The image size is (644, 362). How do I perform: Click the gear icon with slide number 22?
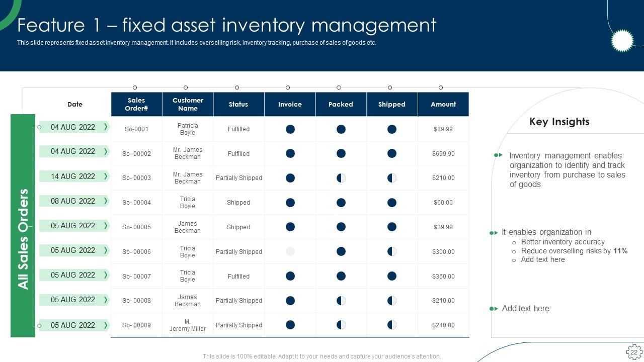(634, 351)
